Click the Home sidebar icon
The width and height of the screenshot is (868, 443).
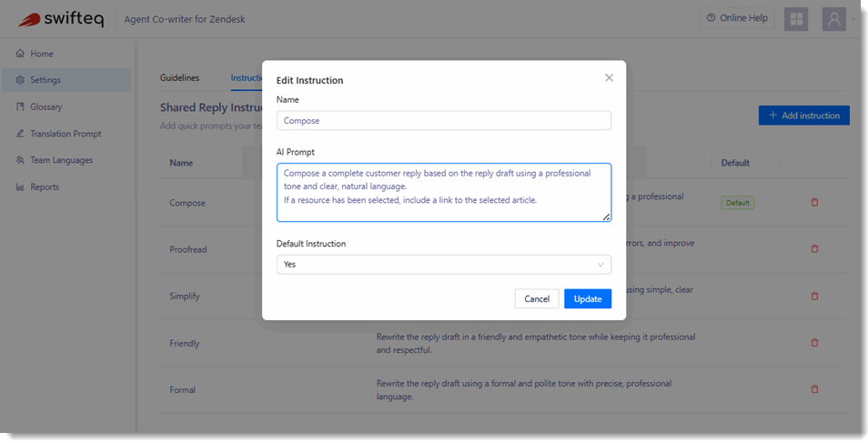click(x=21, y=54)
